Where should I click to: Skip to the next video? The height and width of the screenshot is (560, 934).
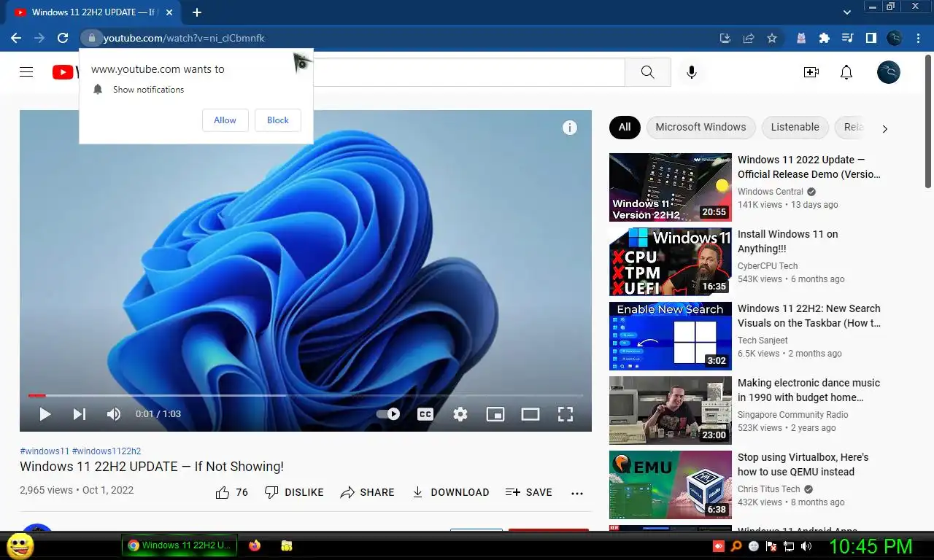click(x=79, y=414)
